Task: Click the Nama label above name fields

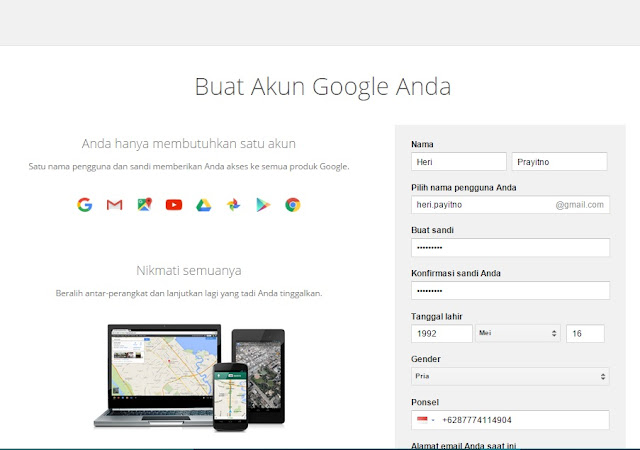Action: click(422, 144)
